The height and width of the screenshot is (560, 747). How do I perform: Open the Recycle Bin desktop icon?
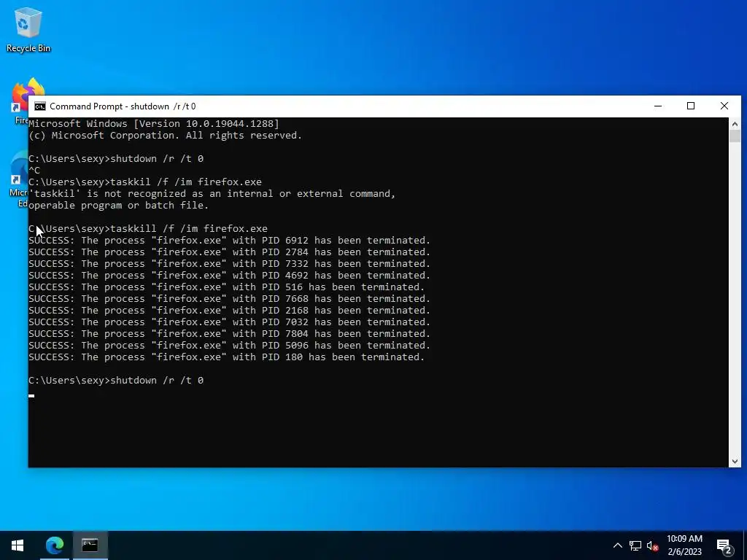pos(28,29)
